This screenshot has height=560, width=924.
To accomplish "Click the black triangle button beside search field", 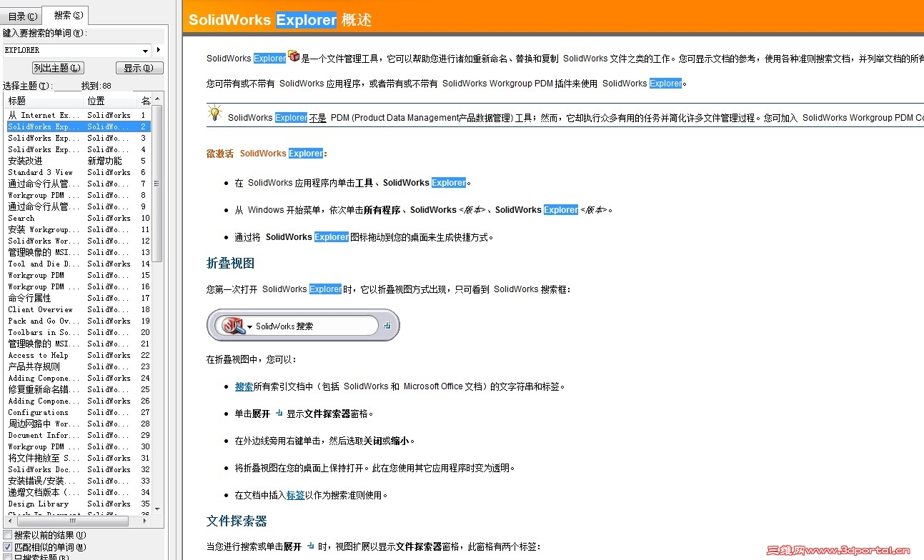I will tap(159, 50).
